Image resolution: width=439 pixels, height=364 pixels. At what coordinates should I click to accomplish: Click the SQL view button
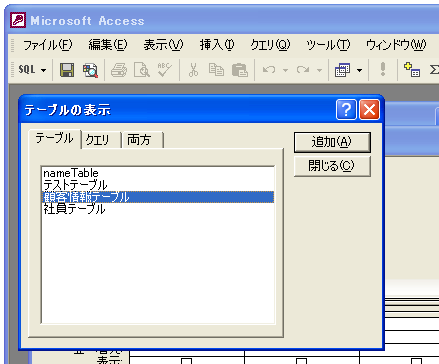27,70
